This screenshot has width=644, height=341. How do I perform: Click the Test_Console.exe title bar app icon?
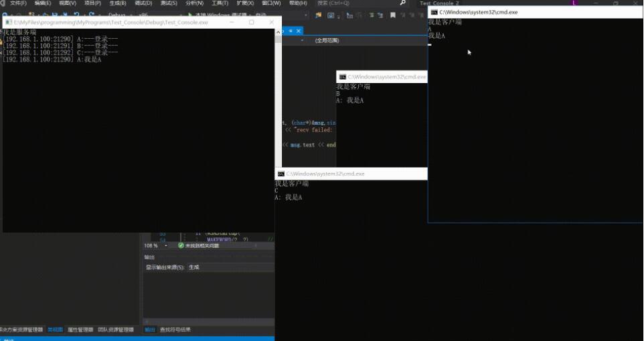pyautogui.click(x=9, y=22)
